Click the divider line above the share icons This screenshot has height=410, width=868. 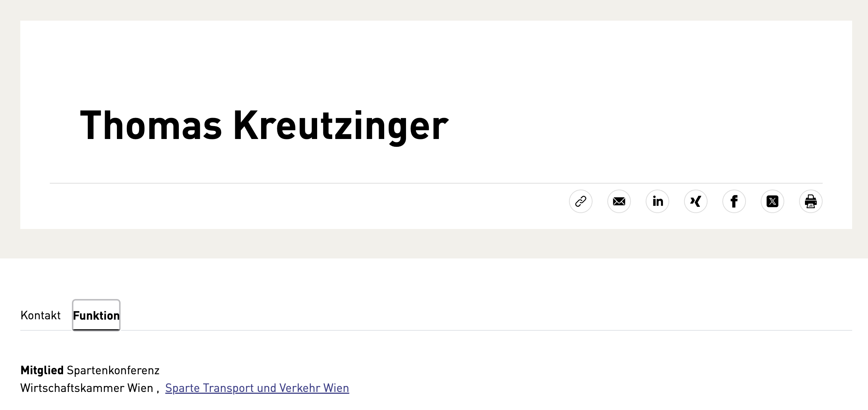295,183
